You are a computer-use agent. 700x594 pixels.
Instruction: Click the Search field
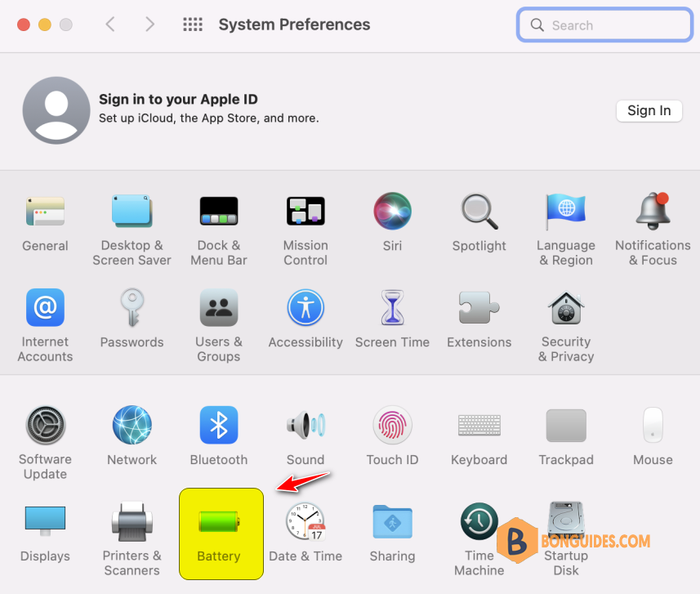coord(605,25)
